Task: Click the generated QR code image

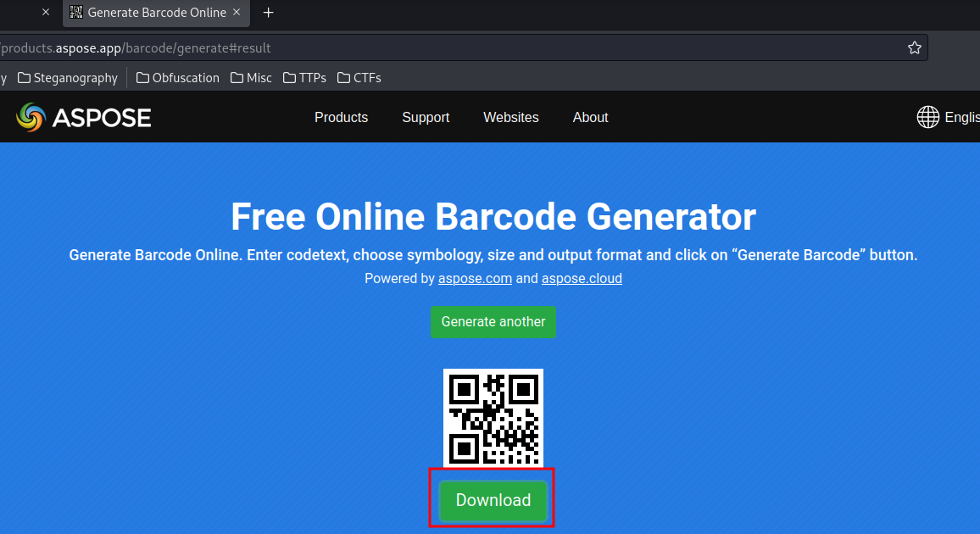Action: 493,418
